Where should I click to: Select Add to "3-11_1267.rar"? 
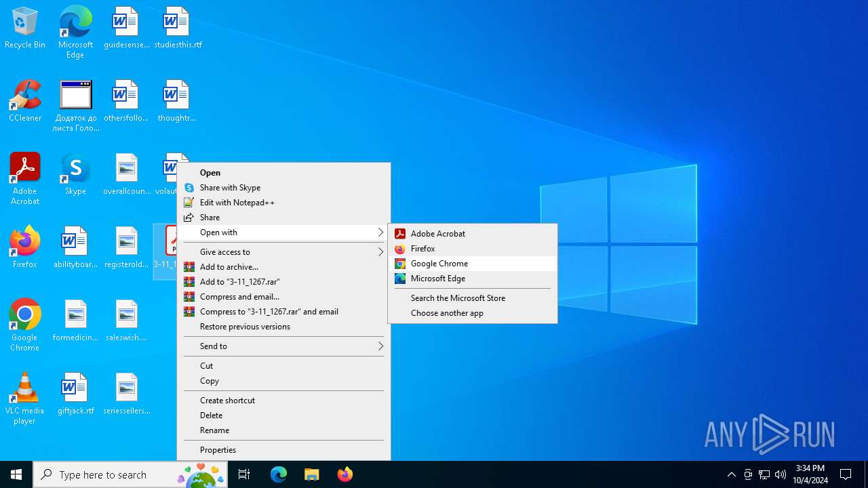[x=283, y=282]
